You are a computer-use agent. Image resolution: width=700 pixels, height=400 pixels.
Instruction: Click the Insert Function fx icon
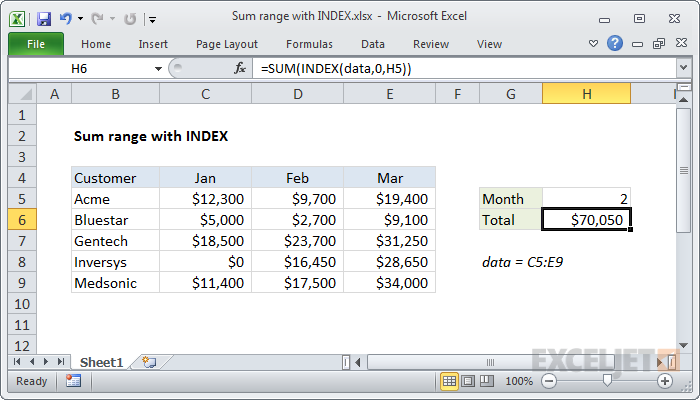240,68
